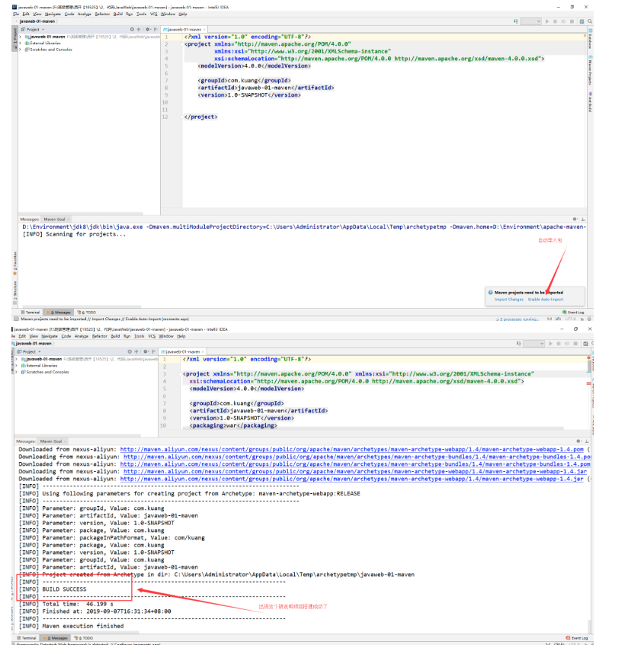Image resolution: width=644 pixels, height=654 pixels.
Task: Open Build menu in lower IDEA window
Action: 115,336
